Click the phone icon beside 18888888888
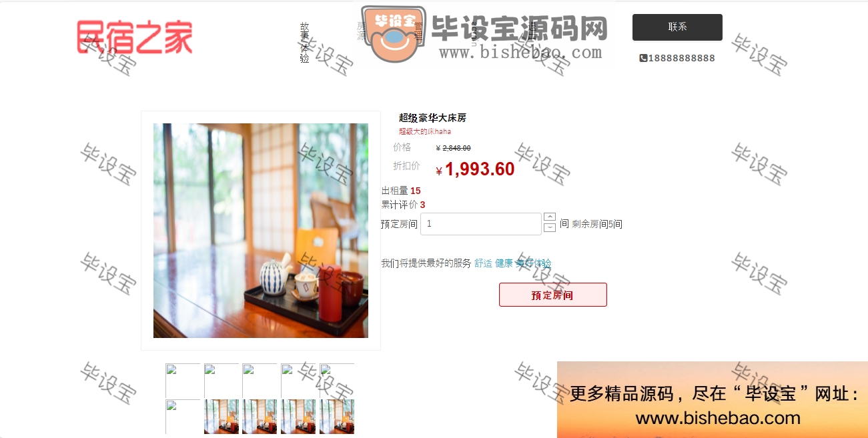The width and height of the screenshot is (868, 438). [x=643, y=58]
